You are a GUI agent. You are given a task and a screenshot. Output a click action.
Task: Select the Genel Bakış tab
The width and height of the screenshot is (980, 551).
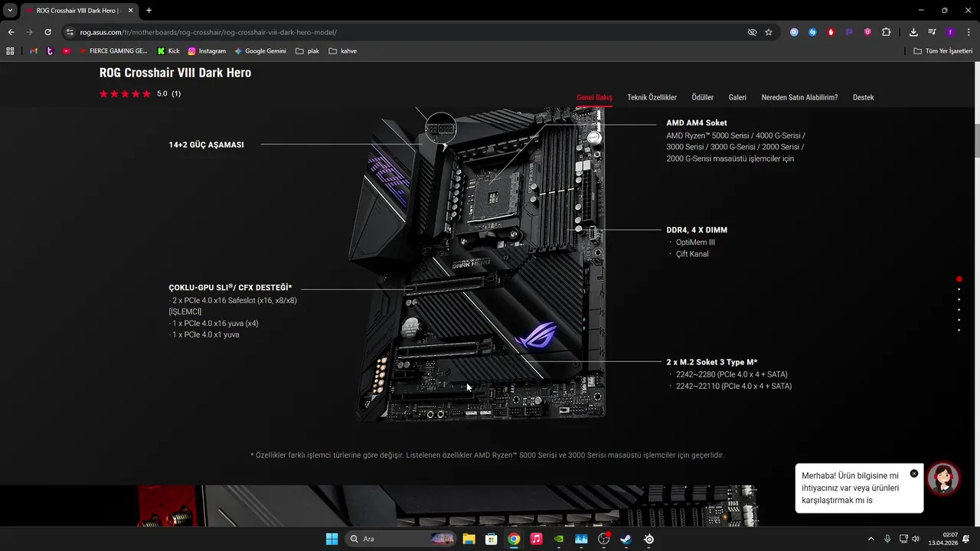[x=594, y=98]
